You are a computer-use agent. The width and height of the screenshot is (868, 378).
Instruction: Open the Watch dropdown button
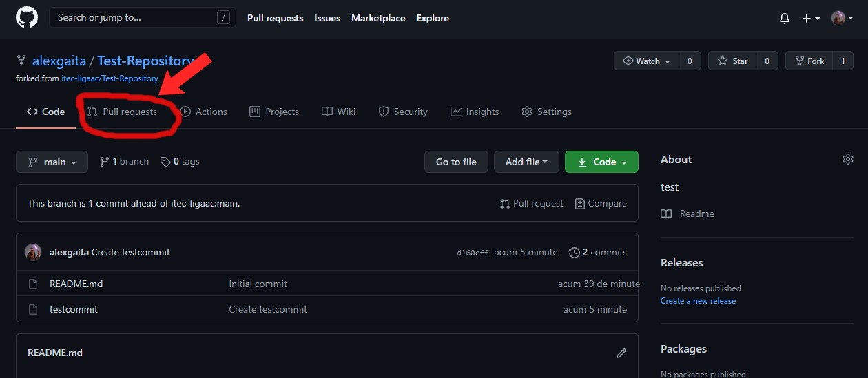(646, 61)
